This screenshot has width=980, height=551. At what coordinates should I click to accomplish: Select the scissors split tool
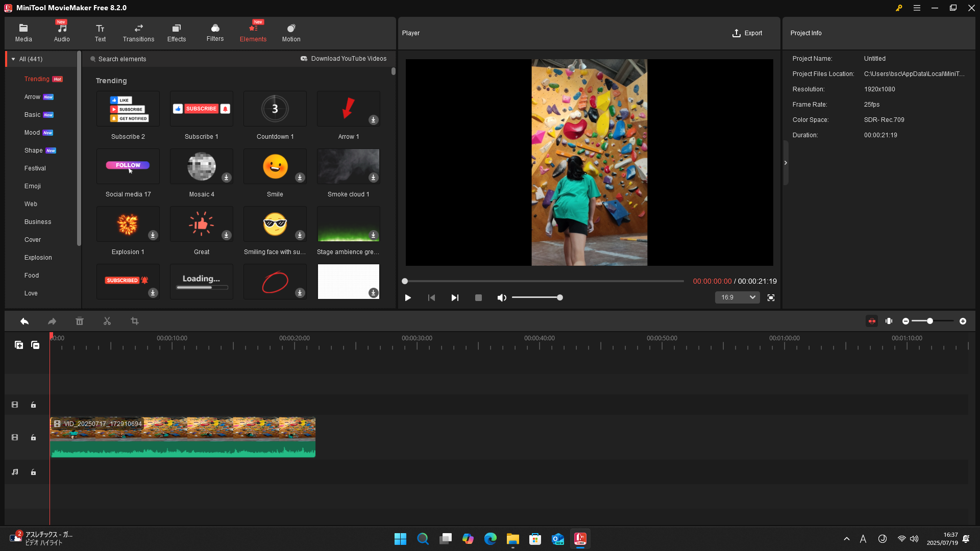pos(107,321)
